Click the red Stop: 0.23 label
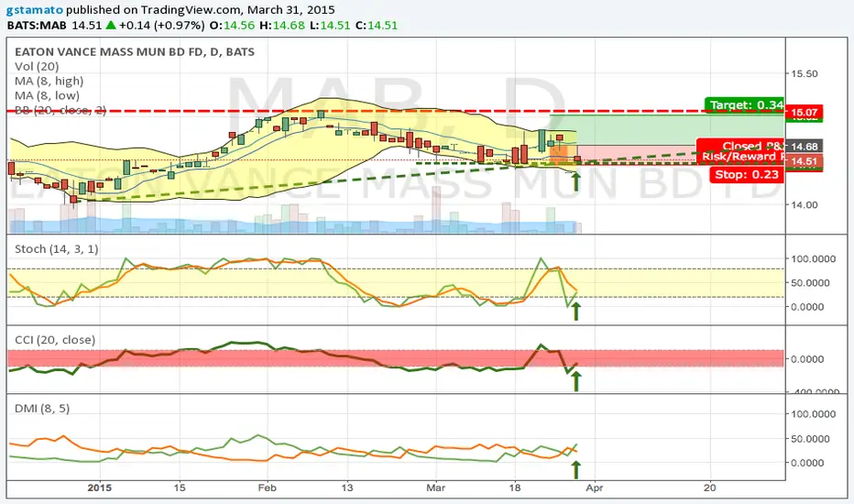 pos(746,174)
